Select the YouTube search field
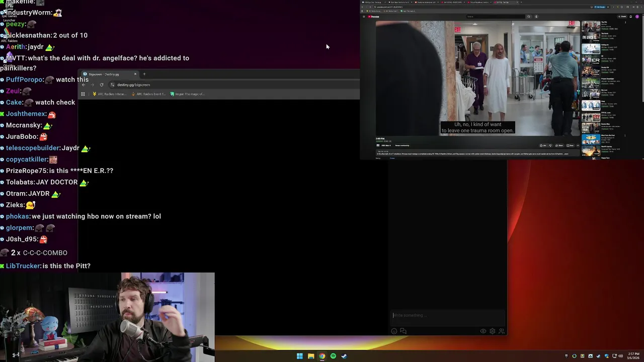This screenshot has height=362, width=644. (x=496, y=17)
